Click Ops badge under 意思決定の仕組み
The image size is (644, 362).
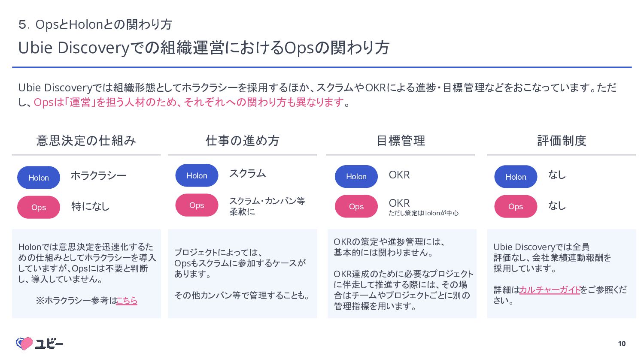pos(39,207)
